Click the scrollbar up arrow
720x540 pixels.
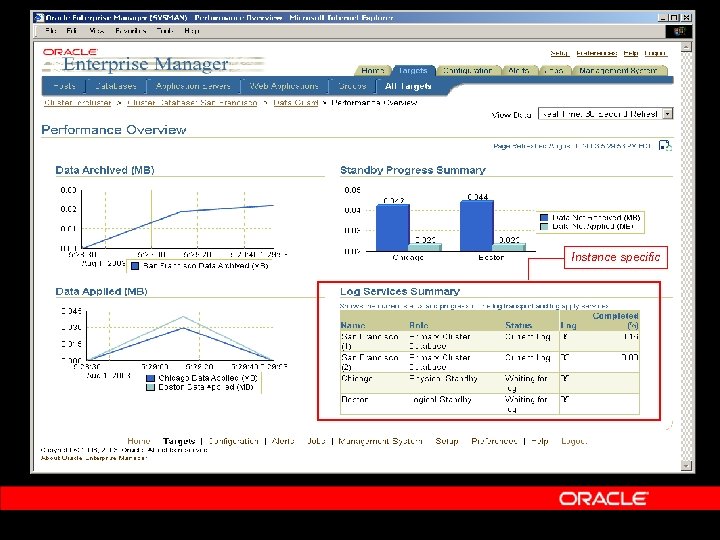pyautogui.click(x=686, y=47)
